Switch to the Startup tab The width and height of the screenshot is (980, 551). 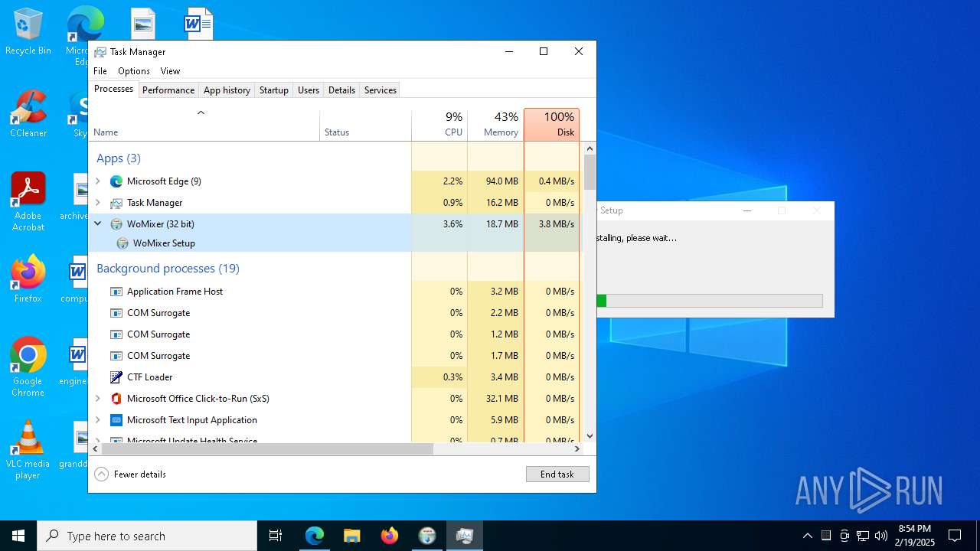click(x=273, y=90)
